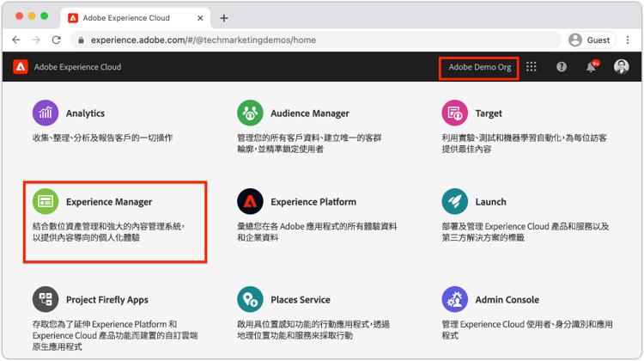Click the Analytics title link

(x=85, y=113)
